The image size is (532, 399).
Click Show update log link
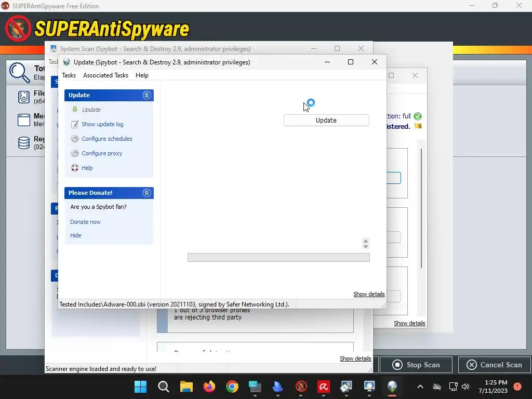coord(102,124)
